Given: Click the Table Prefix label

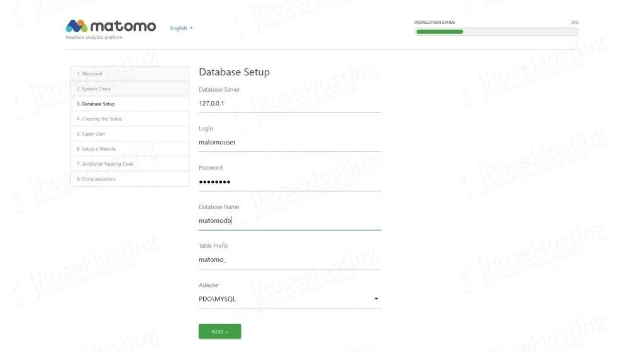Looking at the screenshot, I should (213, 246).
